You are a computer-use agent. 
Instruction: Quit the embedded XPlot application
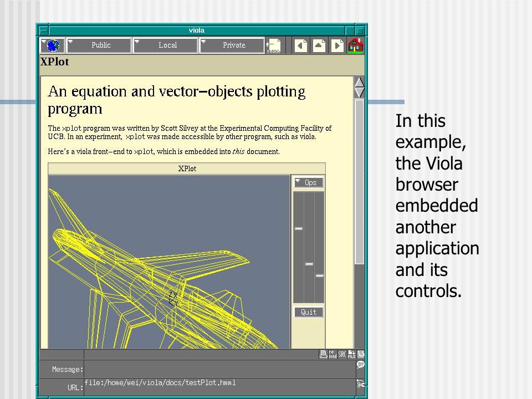pyautogui.click(x=309, y=312)
